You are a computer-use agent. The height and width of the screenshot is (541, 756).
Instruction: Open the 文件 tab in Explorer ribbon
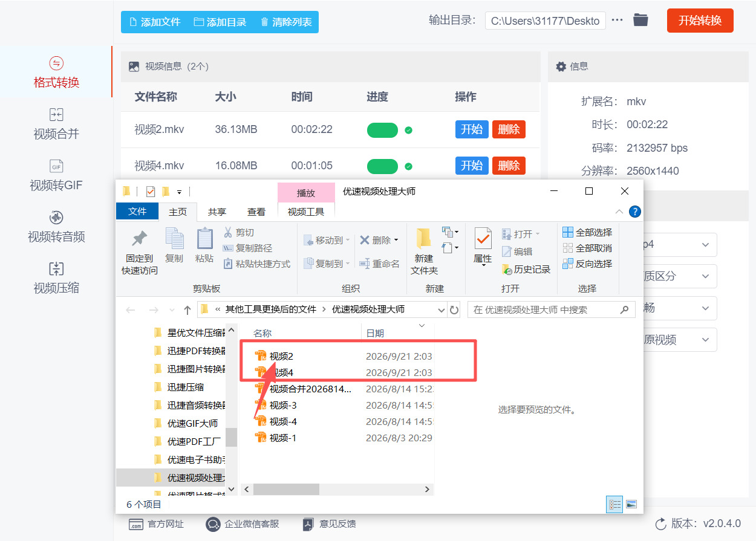coord(137,212)
